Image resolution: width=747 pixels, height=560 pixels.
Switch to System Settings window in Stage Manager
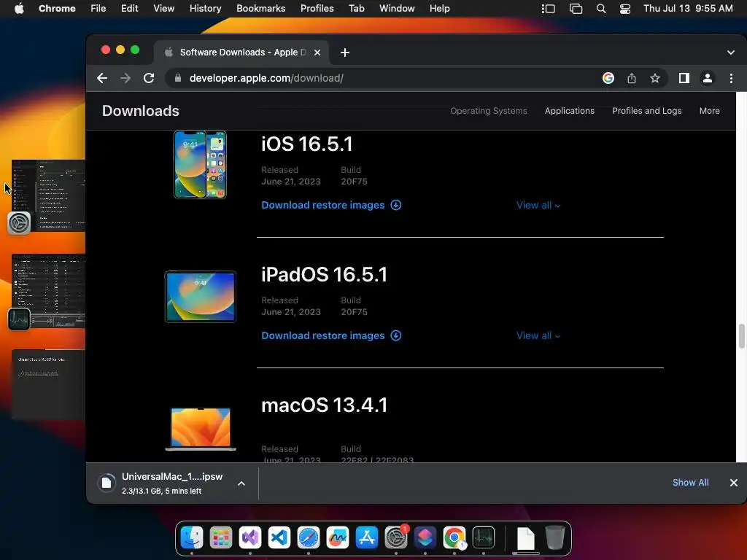48,195
